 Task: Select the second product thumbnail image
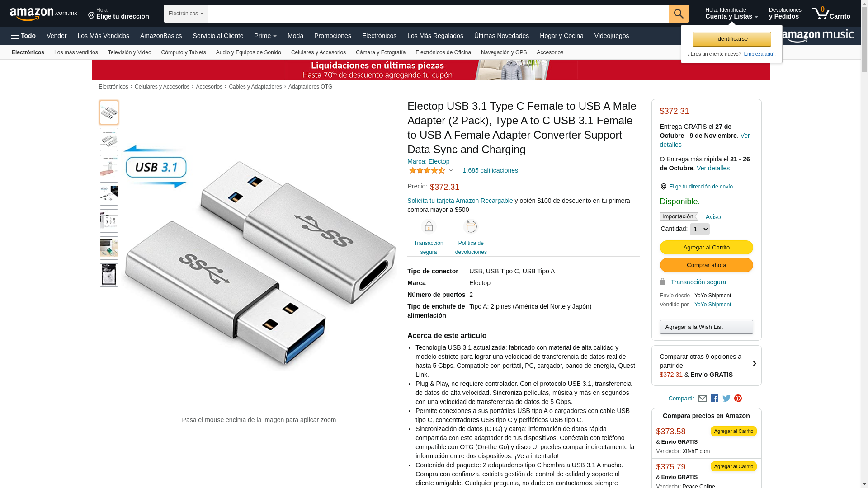coord(109,140)
